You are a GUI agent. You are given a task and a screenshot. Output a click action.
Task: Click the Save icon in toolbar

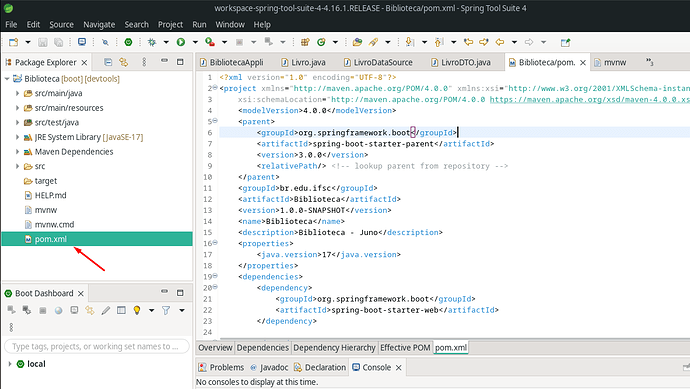click(x=43, y=42)
